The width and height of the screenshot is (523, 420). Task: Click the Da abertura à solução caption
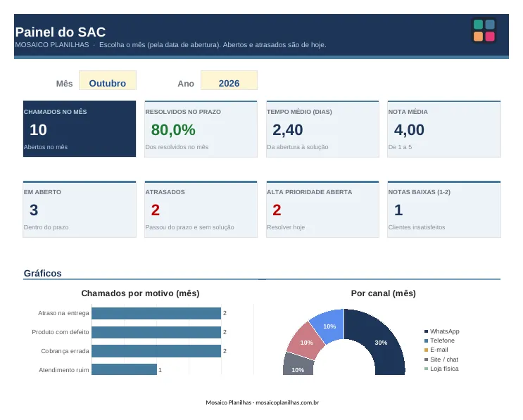coord(298,147)
